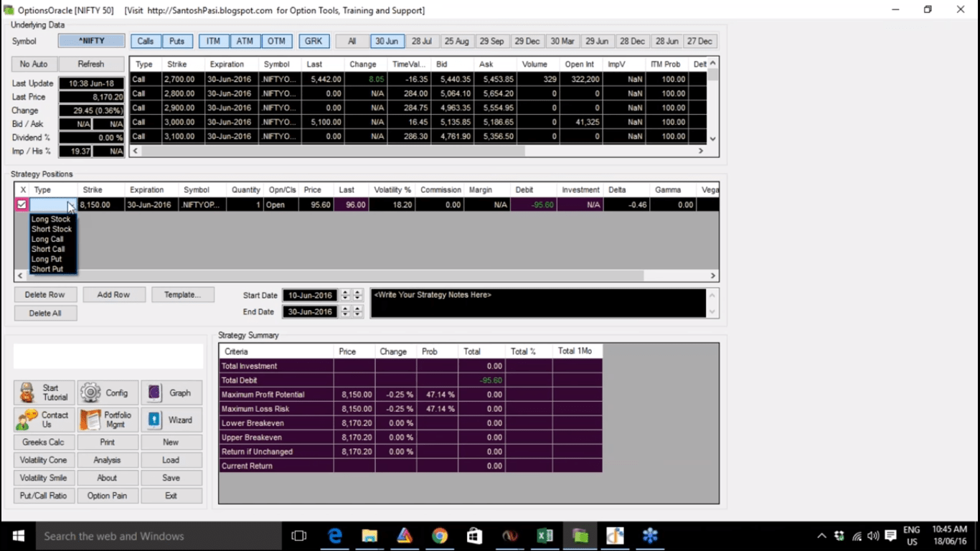Click the Contact Us icon button

click(x=44, y=420)
